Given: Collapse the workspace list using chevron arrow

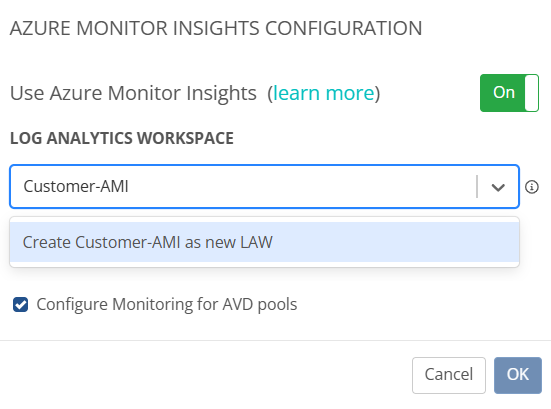Looking at the screenshot, I should [x=498, y=187].
